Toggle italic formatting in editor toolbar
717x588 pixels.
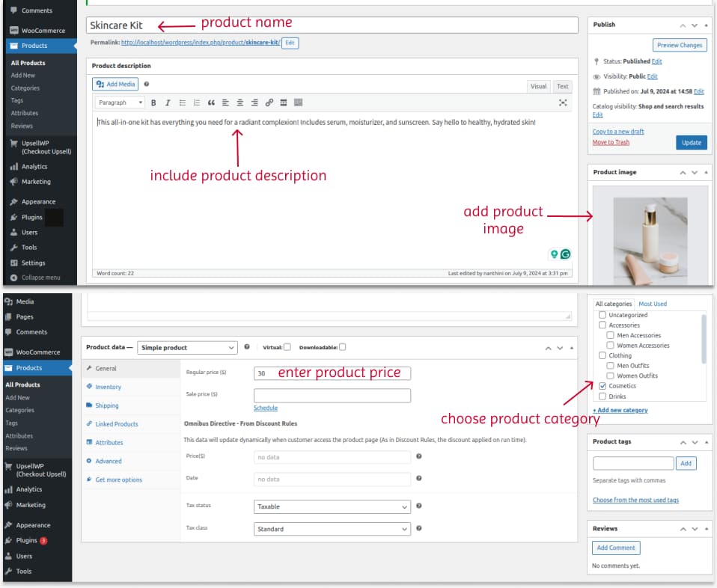pos(168,103)
